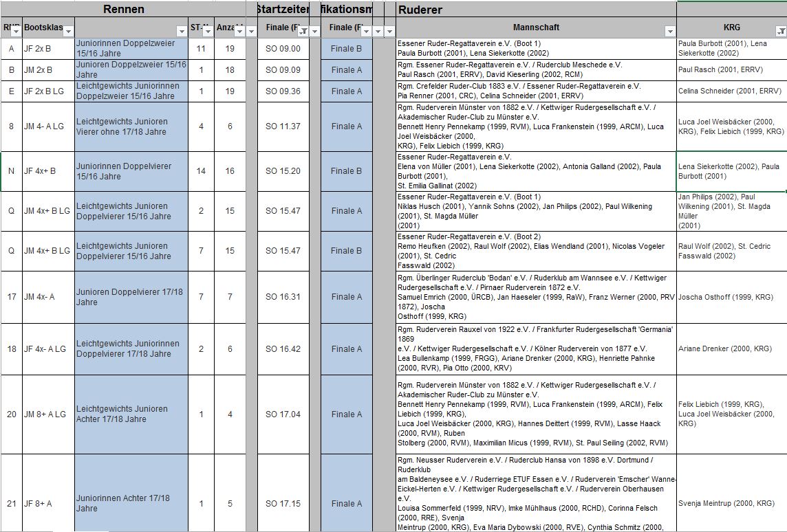787x532 pixels.
Task: Expand the Bootsklasse column filter dropdown
Action: [68, 31]
